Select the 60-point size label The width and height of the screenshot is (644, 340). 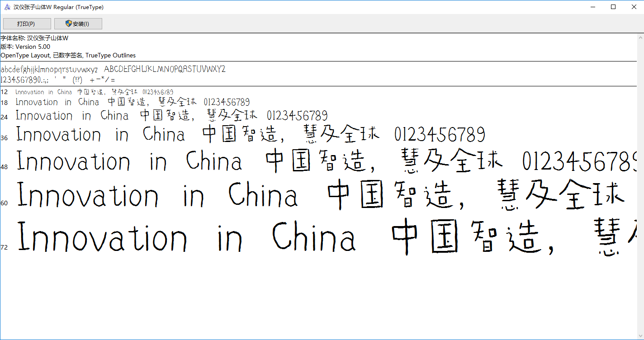coord(4,203)
